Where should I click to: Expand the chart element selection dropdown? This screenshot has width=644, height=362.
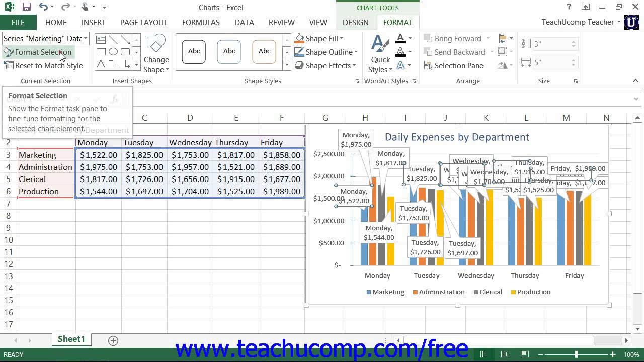[x=86, y=38]
